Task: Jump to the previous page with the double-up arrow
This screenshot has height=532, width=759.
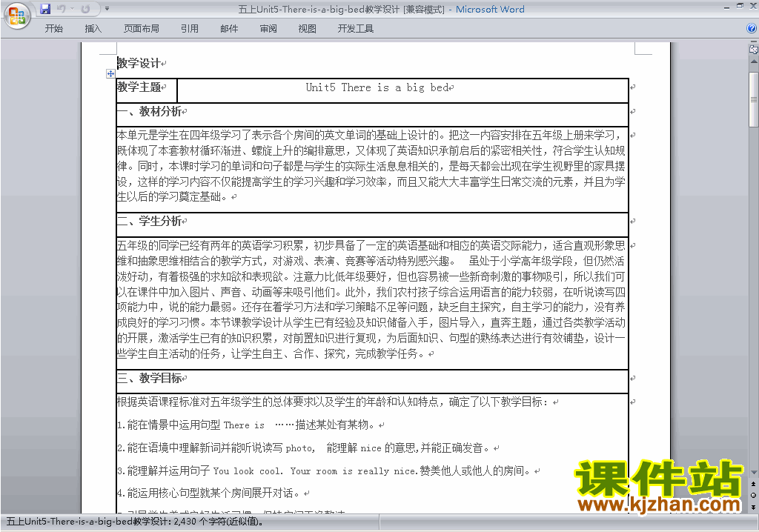Action: coord(753,484)
